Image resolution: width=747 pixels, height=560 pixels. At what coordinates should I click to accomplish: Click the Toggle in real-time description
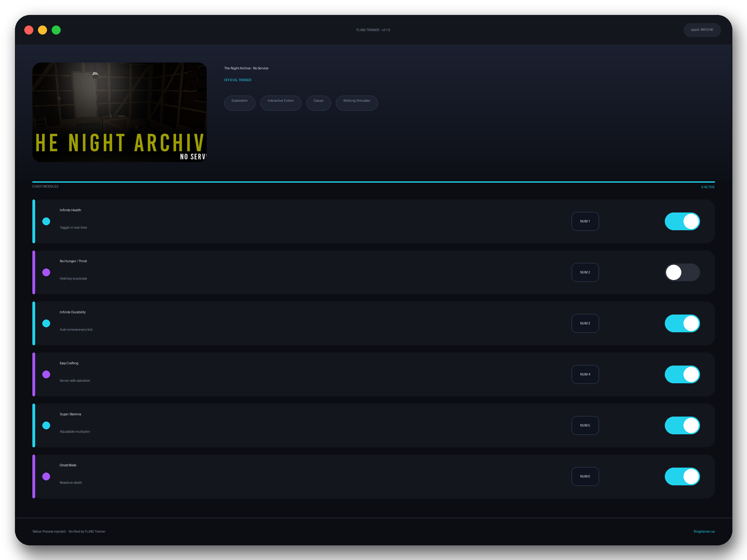[73, 227]
